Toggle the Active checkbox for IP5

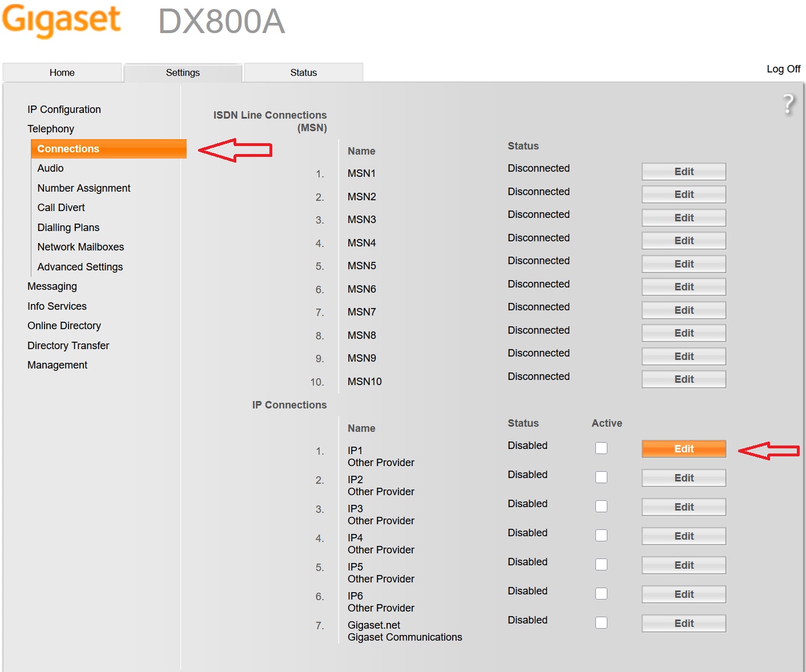click(601, 565)
